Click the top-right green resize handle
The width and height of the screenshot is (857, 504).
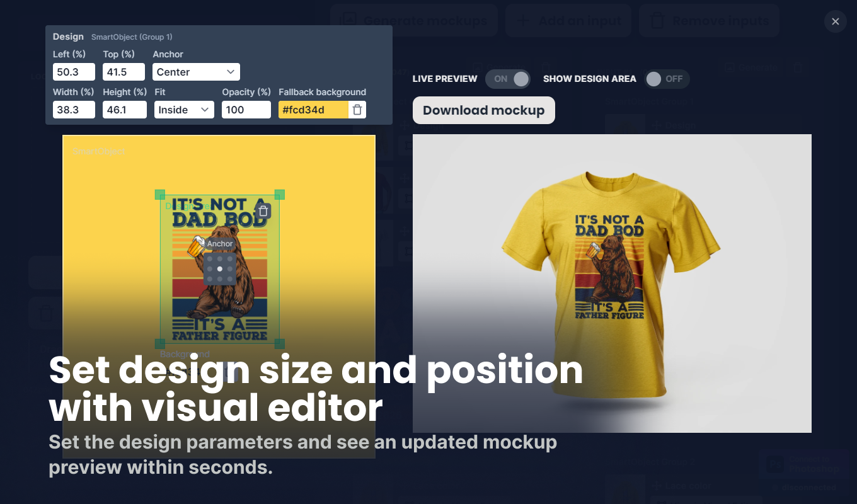pyautogui.click(x=280, y=195)
